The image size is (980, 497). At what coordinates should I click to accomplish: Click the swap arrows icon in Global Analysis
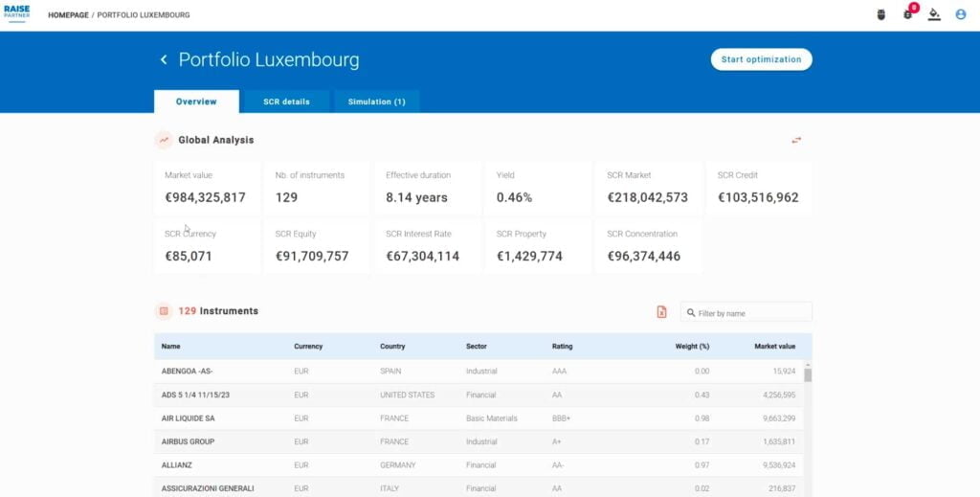click(795, 140)
